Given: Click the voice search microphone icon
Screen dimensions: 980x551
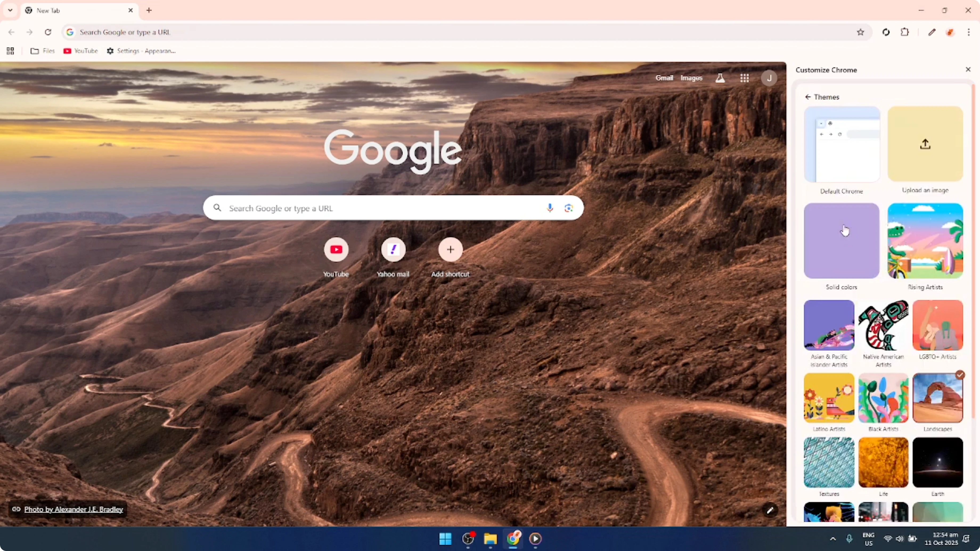Looking at the screenshot, I should click(x=550, y=208).
